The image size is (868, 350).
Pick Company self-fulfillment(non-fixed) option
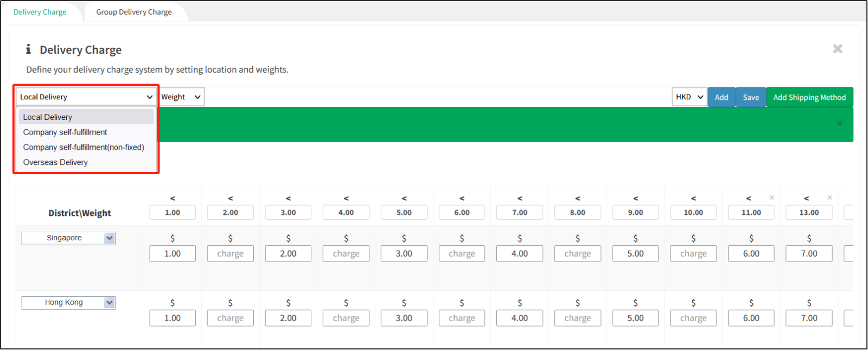click(84, 147)
